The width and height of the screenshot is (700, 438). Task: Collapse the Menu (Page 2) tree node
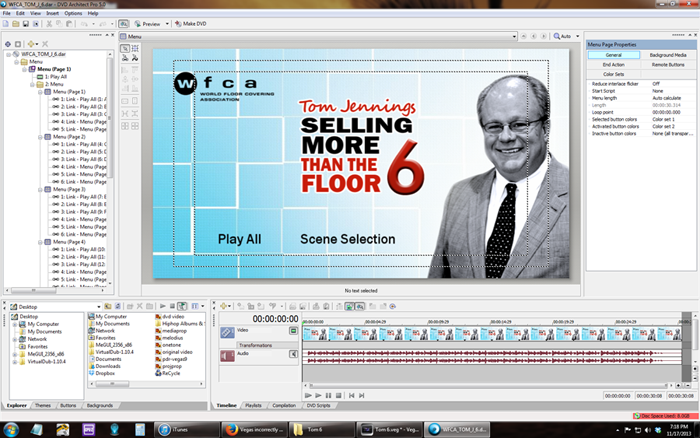click(40, 137)
